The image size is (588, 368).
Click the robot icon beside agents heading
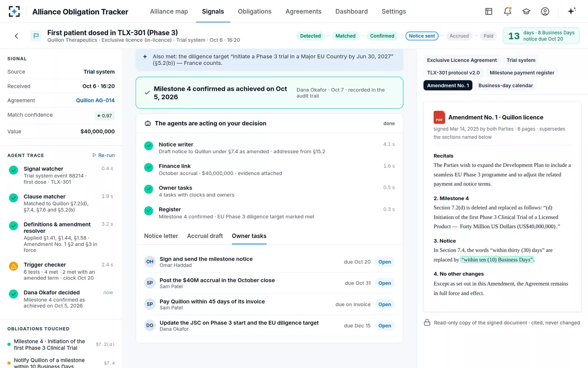point(148,123)
